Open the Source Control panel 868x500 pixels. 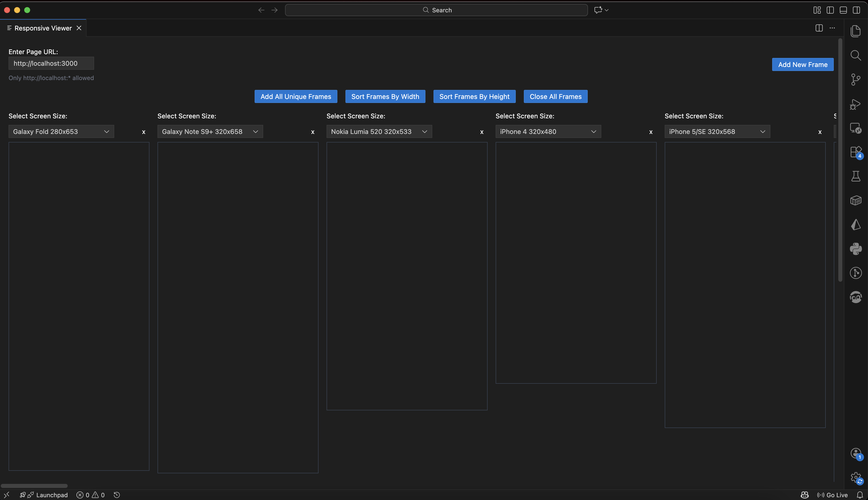coord(856,79)
